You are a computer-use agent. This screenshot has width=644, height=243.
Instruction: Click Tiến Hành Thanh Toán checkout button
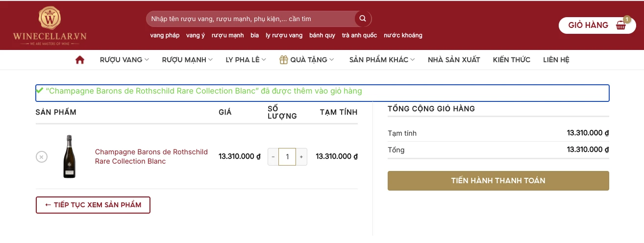pyautogui.click(x=498, y=181)
